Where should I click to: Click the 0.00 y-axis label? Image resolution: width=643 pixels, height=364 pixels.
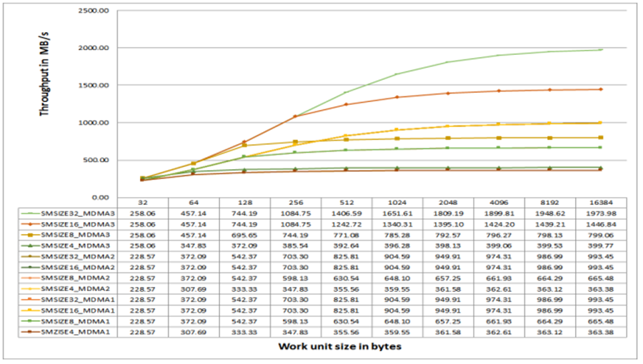[101, 198]
